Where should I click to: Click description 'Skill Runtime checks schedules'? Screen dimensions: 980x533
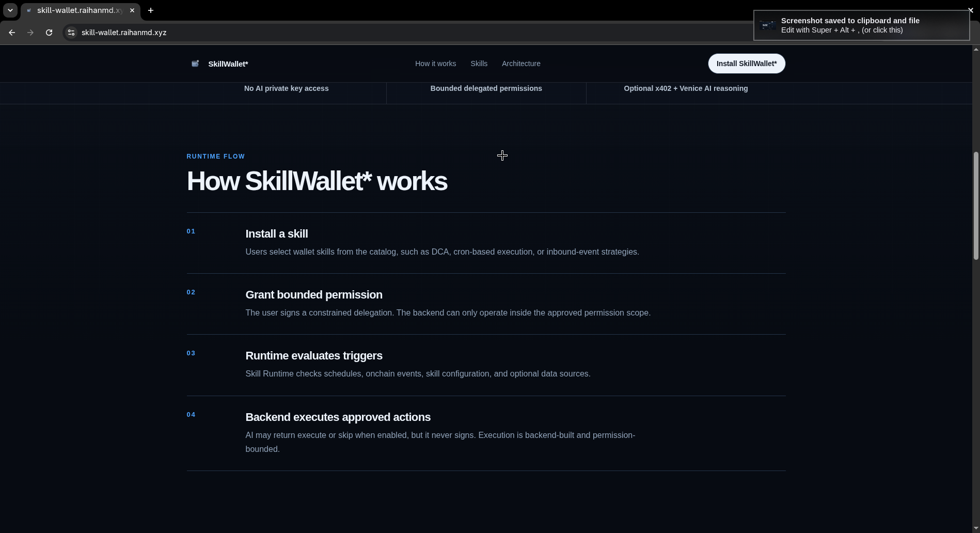418,374
